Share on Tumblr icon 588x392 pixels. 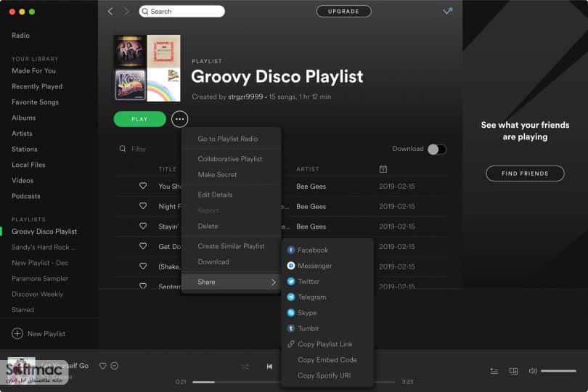pyautogui.click(x=290, y=328)
